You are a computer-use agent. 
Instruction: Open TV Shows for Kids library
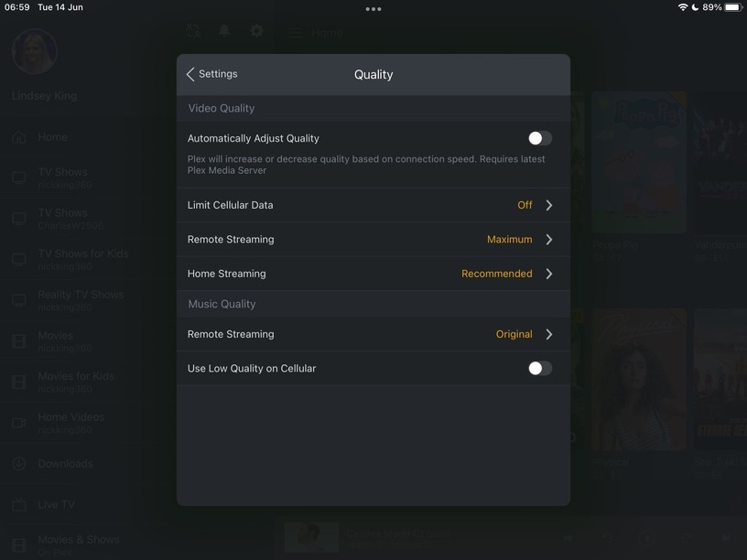[x=83, y=260]
